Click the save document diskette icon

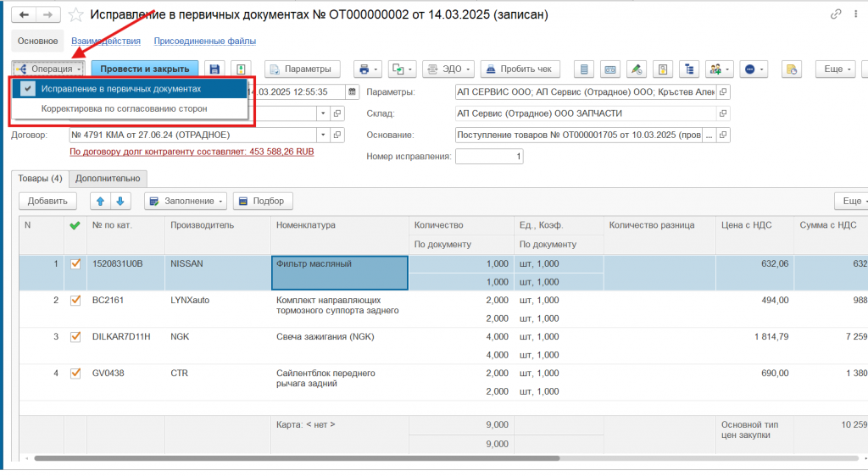coord(214,69)
